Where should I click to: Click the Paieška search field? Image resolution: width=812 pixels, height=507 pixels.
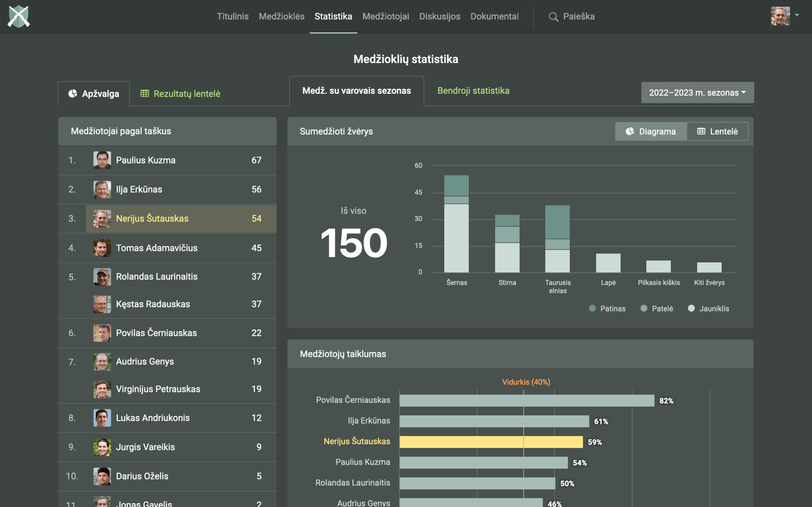[579, 16]
